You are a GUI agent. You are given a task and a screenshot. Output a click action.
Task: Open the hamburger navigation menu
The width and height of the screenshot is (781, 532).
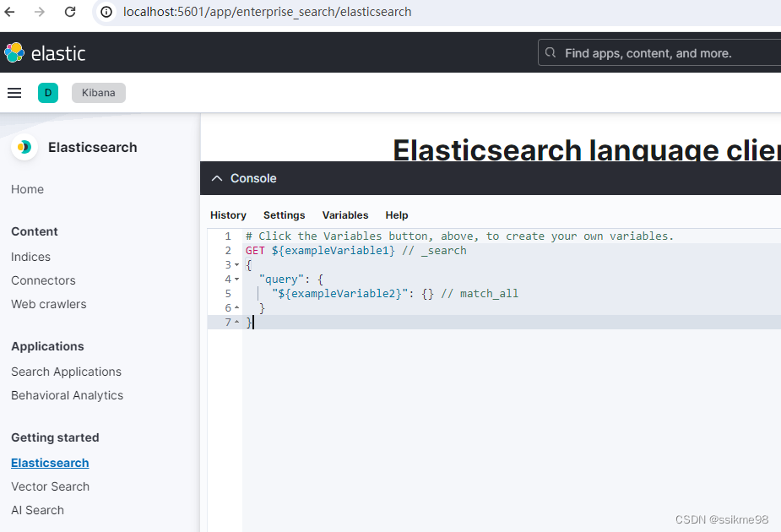14,93
